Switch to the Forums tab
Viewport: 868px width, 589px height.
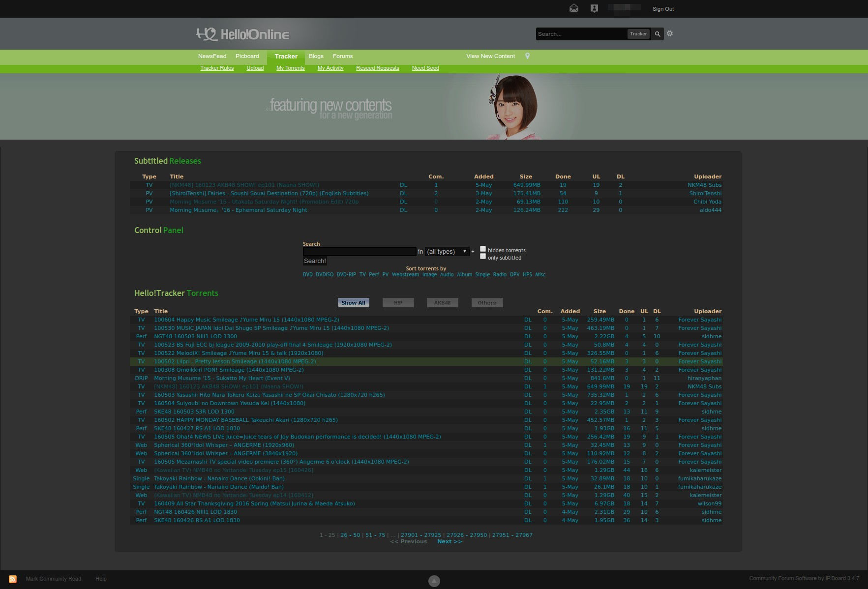coord(343,56)
